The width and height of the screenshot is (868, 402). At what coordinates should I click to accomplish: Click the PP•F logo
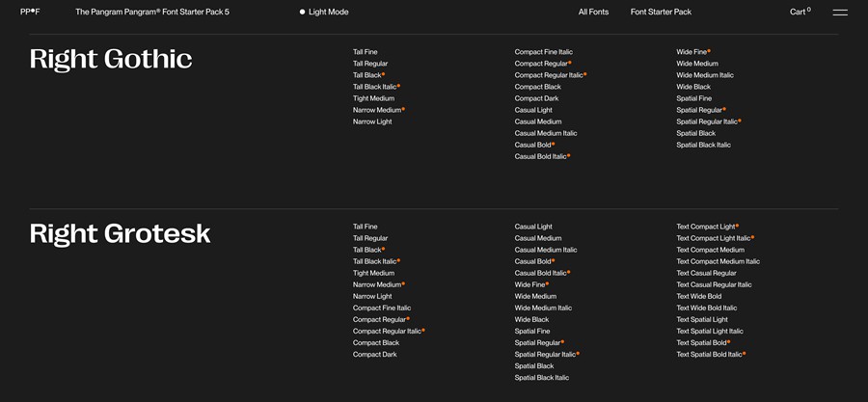click(30, 12)
